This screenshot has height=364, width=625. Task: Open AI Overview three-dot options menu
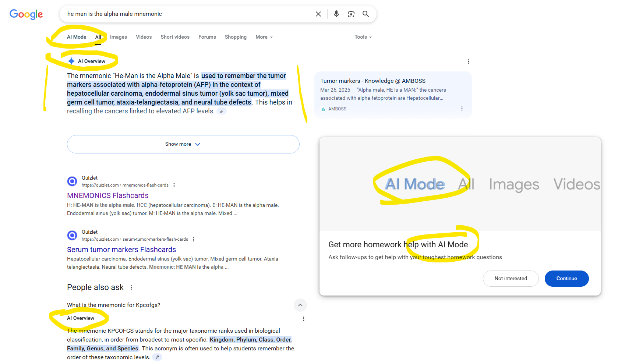click(469, 61)
